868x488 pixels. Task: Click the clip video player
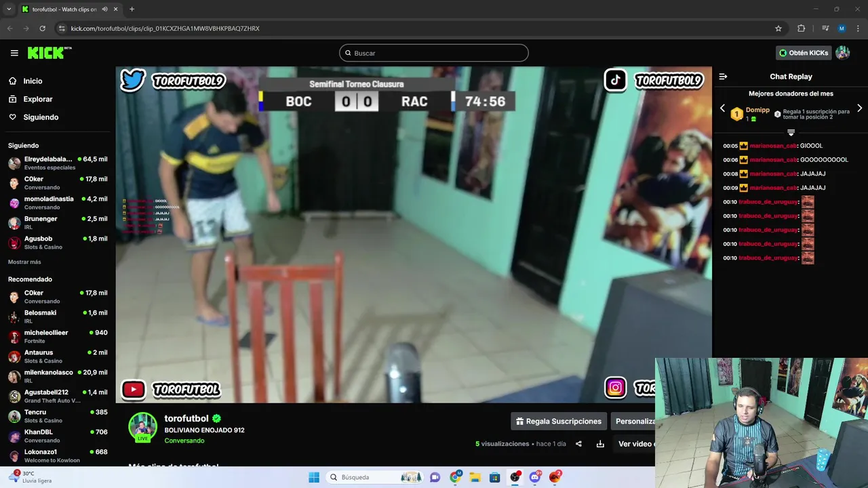pos(414,235)
